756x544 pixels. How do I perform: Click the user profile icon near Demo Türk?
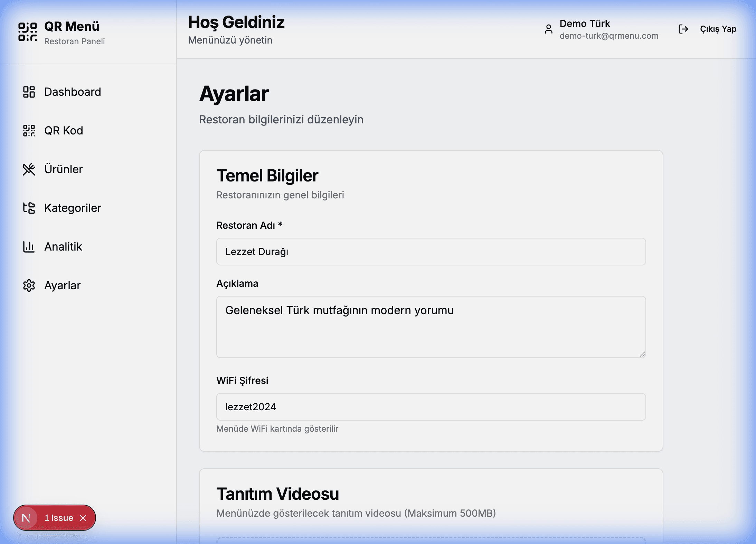coord(549,29)
